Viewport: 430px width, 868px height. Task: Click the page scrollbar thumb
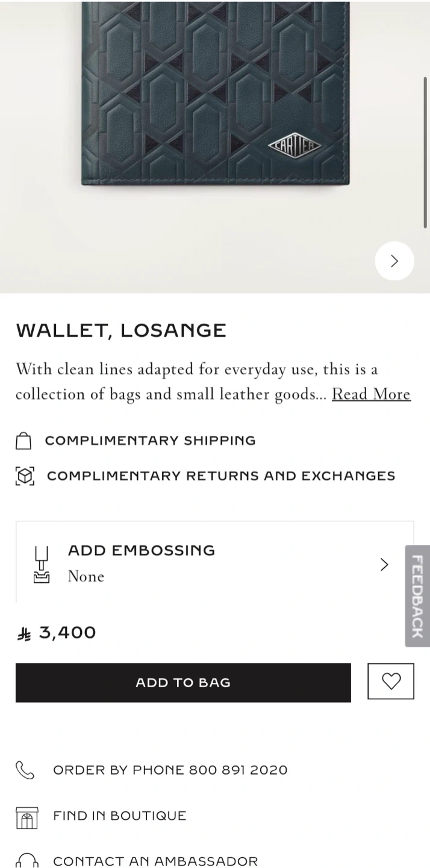(425, 152)
